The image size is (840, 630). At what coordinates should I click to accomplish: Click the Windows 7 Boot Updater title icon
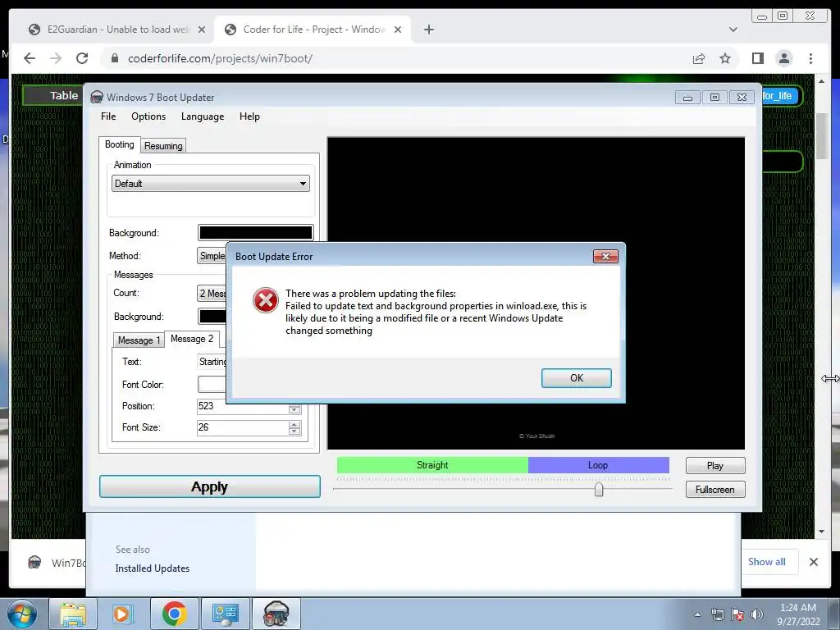tap(97, 97)
